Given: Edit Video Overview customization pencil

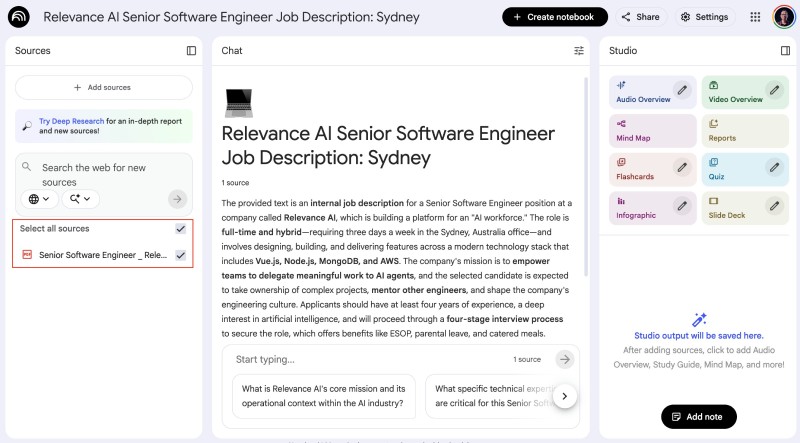Looking at the screenshot, I should pyautogui.click(x=773, y=91).
